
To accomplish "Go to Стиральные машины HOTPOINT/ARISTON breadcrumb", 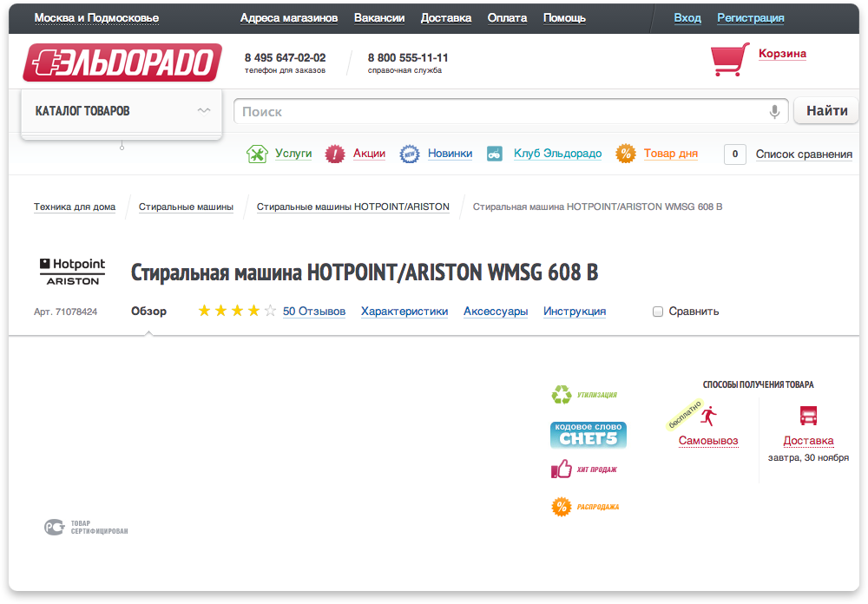I will click(x=353, y=207).
